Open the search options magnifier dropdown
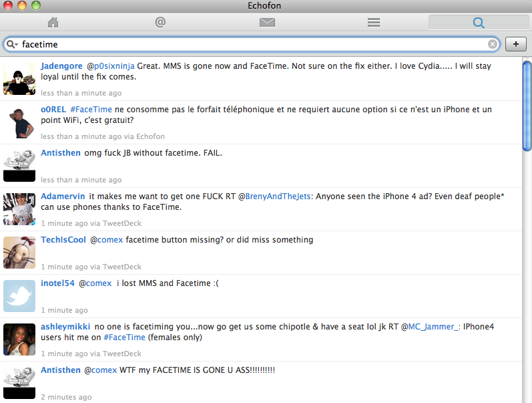 pos(12,45)
